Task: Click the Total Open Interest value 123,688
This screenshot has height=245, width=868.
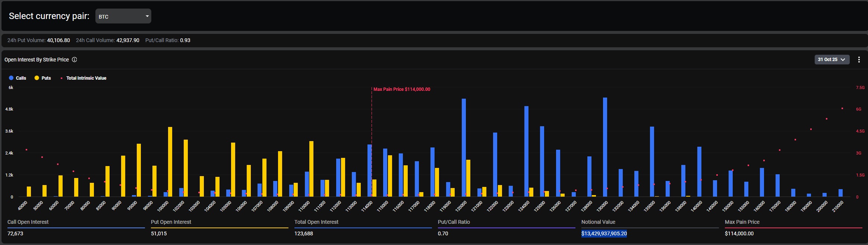Action: point(304,233)
